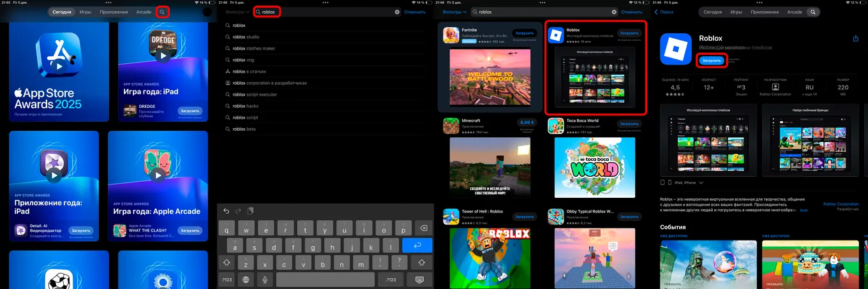
Task: Select the Сегодня tab on Today screen
Action: pos(62,12)
